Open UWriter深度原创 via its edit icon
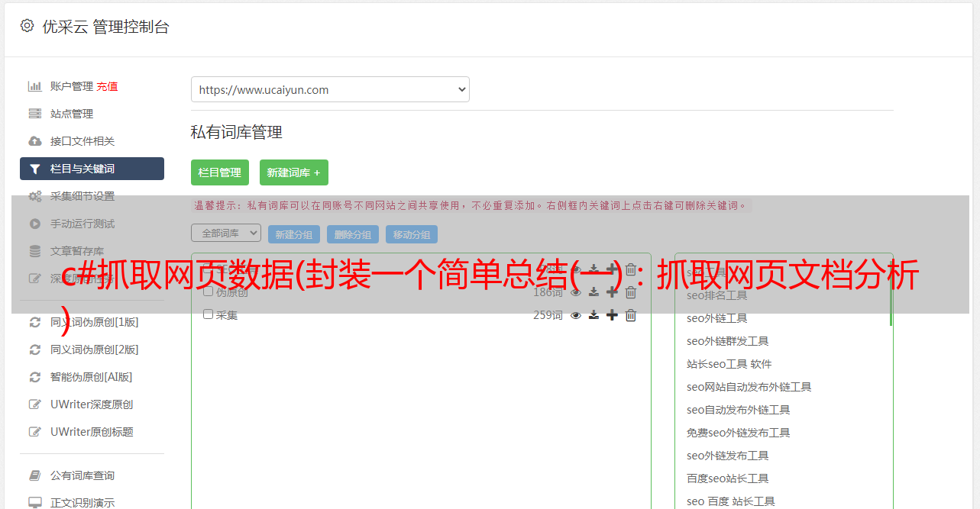This screenshot has width=980, height=509. (x=34, y=404)
